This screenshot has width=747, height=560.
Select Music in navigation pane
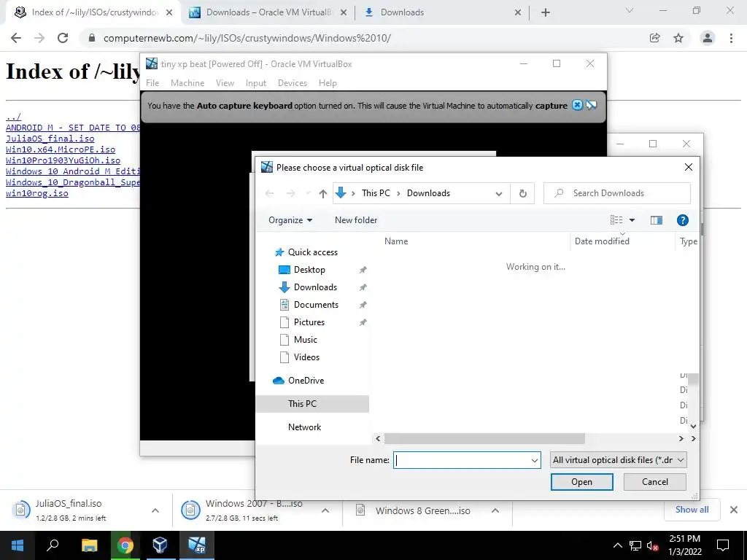tap(306, 340)
